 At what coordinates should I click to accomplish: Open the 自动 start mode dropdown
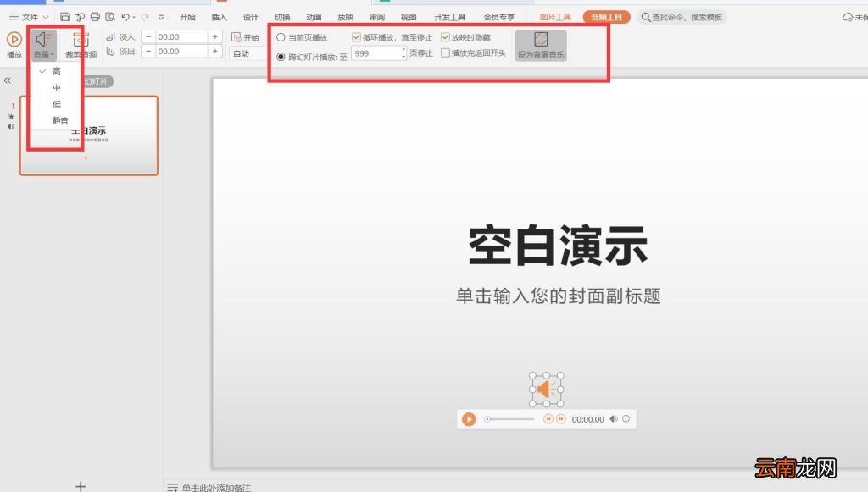pos(245,53)
